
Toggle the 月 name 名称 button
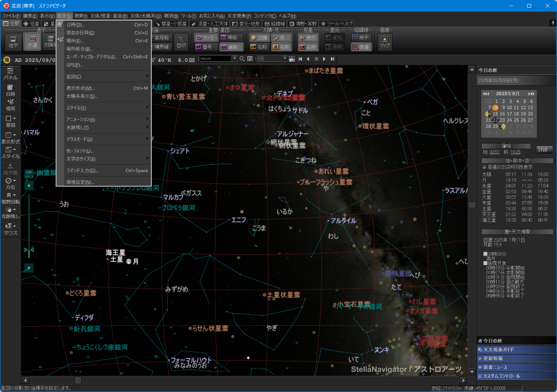click(x=281, y=47)
